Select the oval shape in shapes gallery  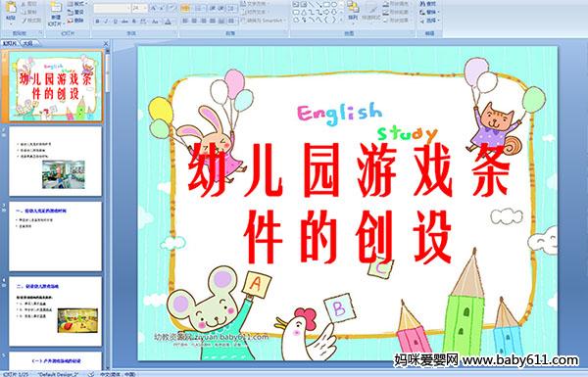tap(334, 5)
